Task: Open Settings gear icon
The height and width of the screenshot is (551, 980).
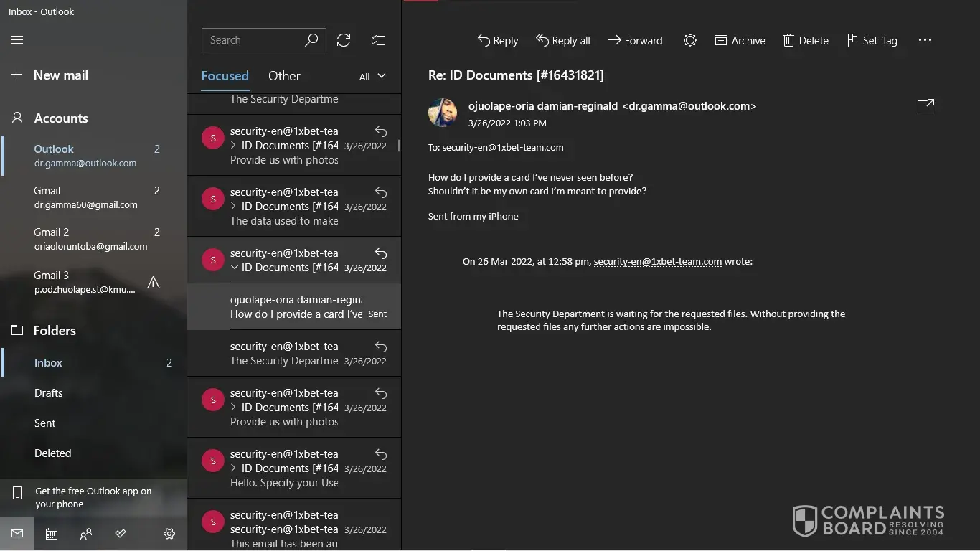Action: 169,534
